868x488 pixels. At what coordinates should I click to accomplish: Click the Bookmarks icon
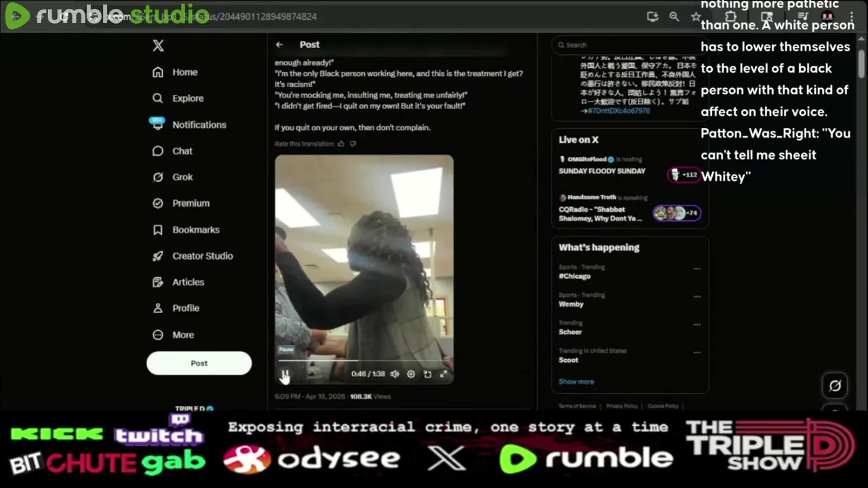pyautogui.click(x=158, y=230)
